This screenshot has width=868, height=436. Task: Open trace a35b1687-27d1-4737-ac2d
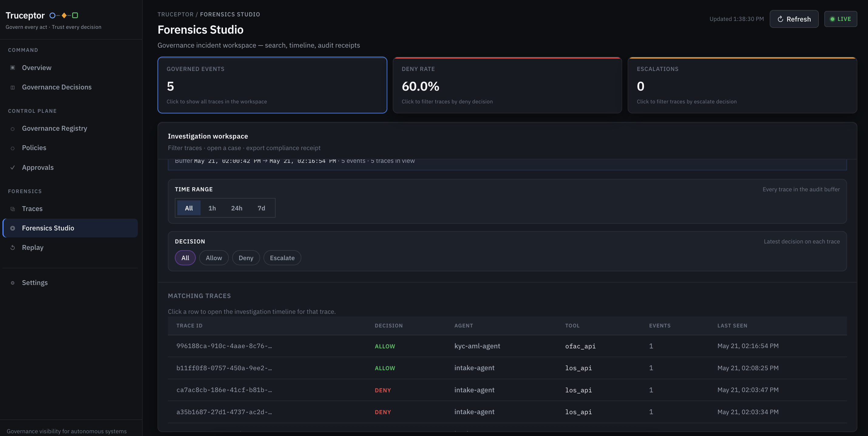507,412
